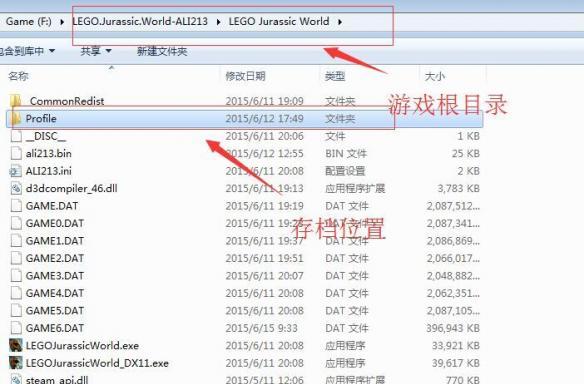Click the 3,783 KB size value
584x384 pixels.
[458, 188]
